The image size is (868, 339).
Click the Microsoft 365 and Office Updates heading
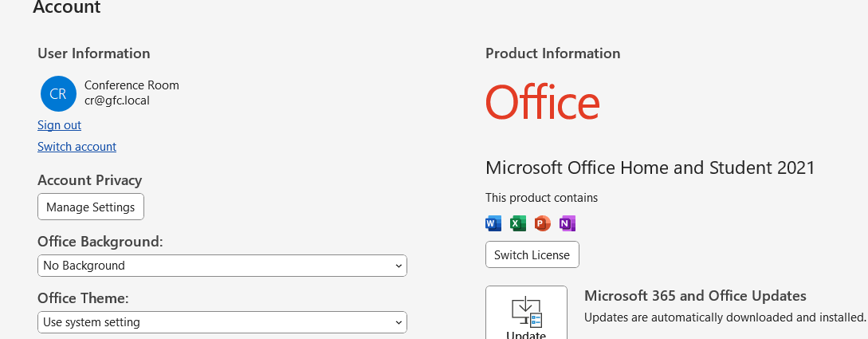[695, 296]
